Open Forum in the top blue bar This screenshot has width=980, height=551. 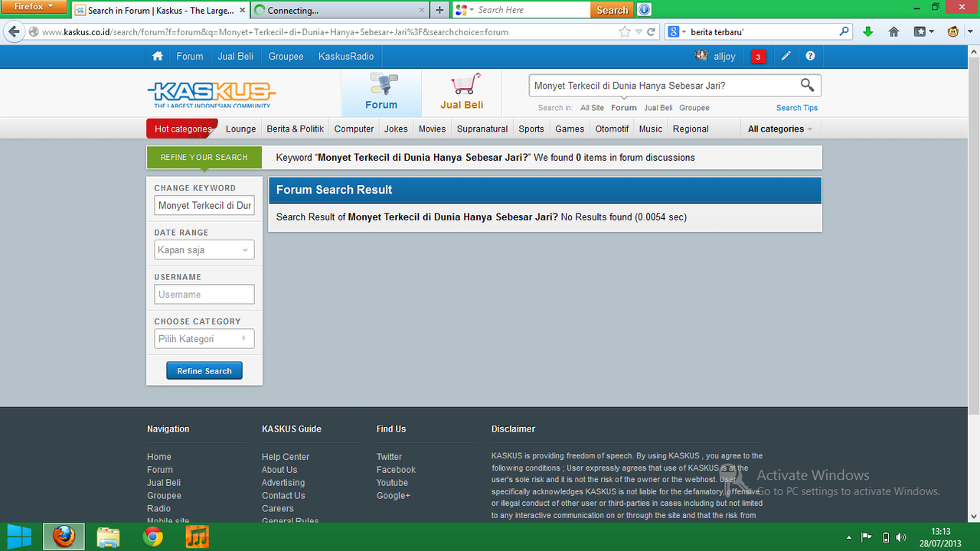190,56
